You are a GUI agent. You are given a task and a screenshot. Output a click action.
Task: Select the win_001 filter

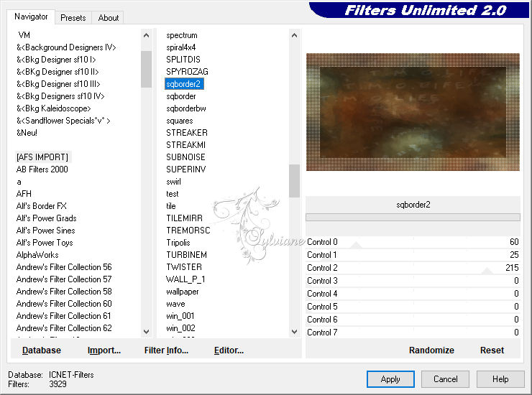180,316
